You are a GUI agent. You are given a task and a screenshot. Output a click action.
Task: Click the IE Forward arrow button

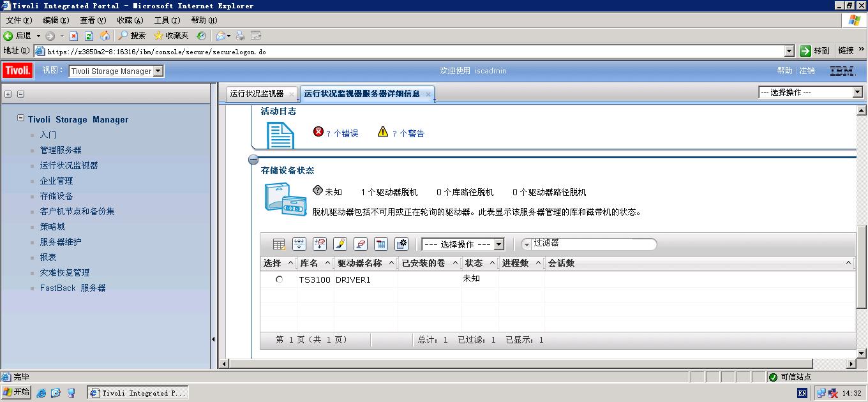(50, 36)
